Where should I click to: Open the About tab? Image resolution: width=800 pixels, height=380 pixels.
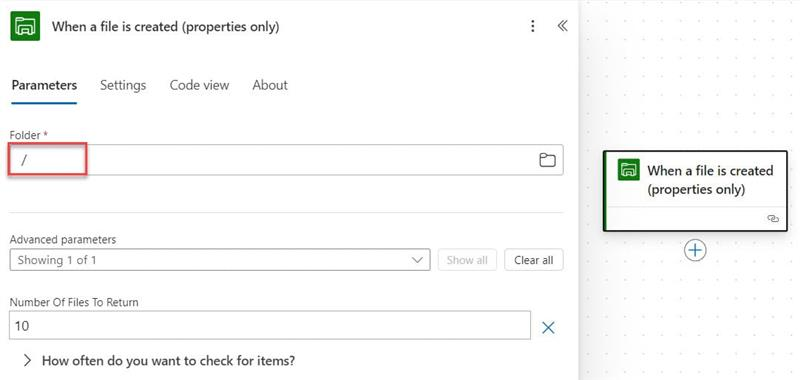[x=270, y=85]
